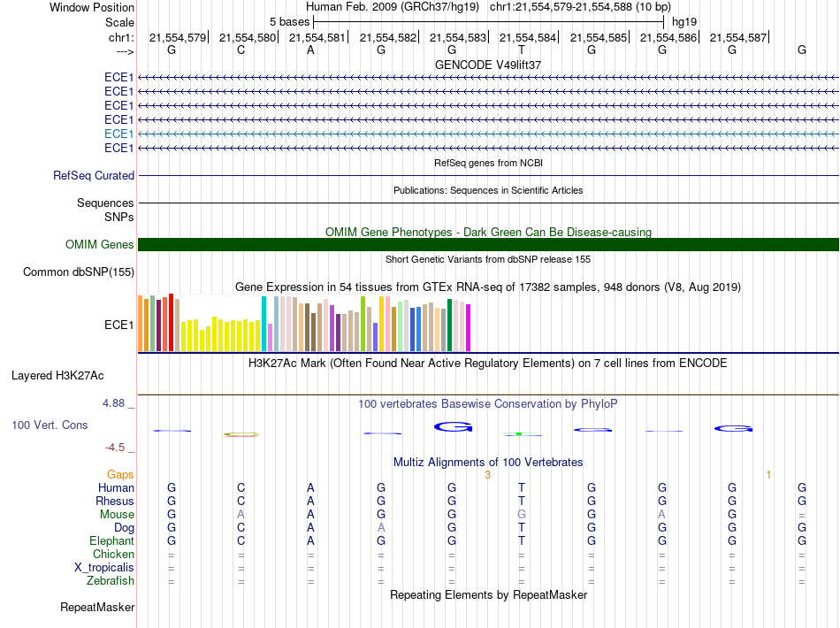Click the orange Gaps row label
840x628 pixels.
point(120,475)
